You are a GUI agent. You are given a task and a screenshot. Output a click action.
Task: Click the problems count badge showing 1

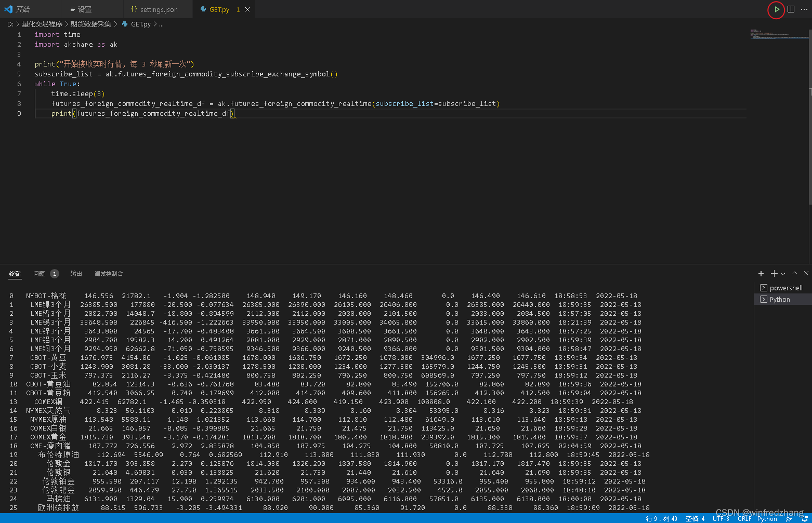coord(55,274)
